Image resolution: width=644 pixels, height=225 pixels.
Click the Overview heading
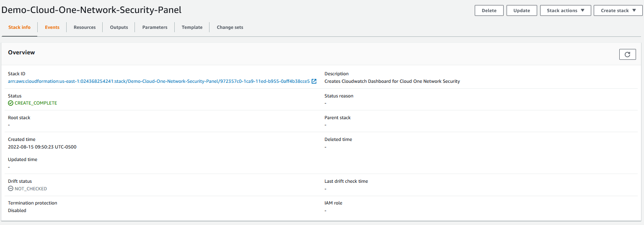[21, 52]
